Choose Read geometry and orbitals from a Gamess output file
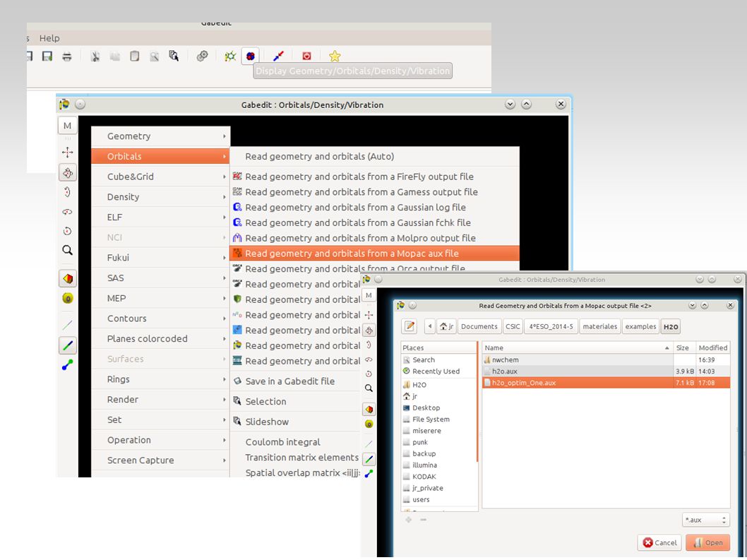Screen dimensions: 747x560 click(374, 192)
